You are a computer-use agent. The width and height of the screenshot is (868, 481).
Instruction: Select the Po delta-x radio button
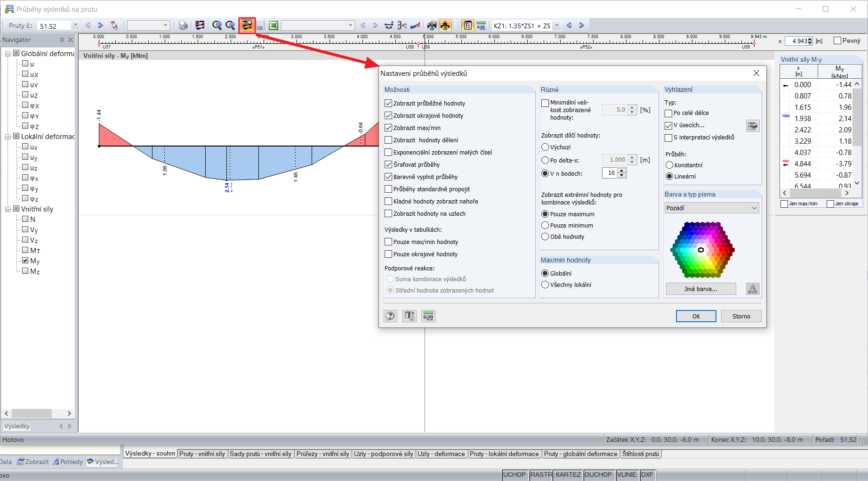[x=545, y=160]
